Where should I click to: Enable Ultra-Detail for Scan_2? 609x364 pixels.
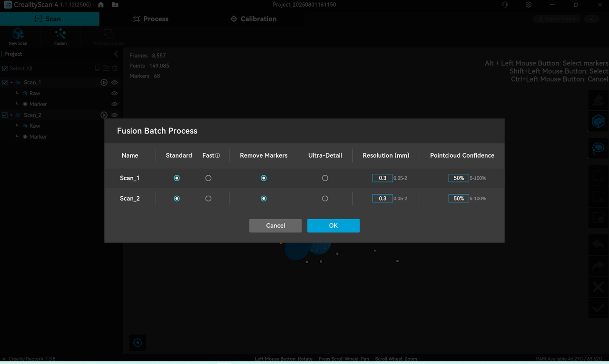pos(325,199)
